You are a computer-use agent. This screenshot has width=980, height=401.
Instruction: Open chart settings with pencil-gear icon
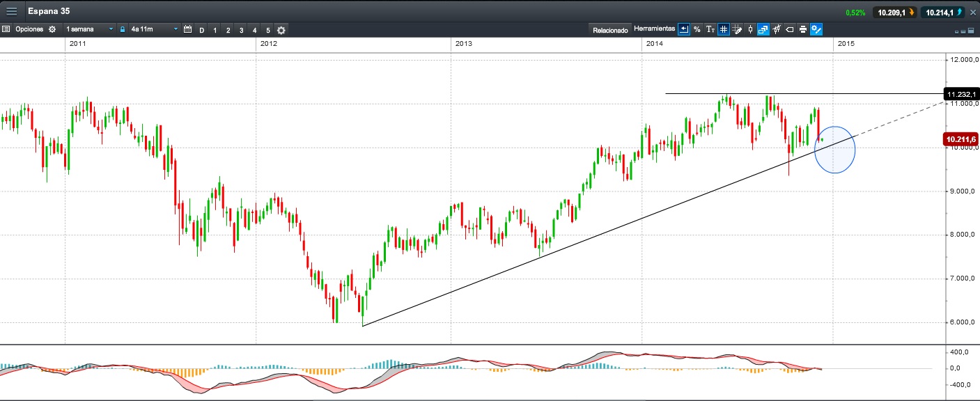(x=816, y=29)
